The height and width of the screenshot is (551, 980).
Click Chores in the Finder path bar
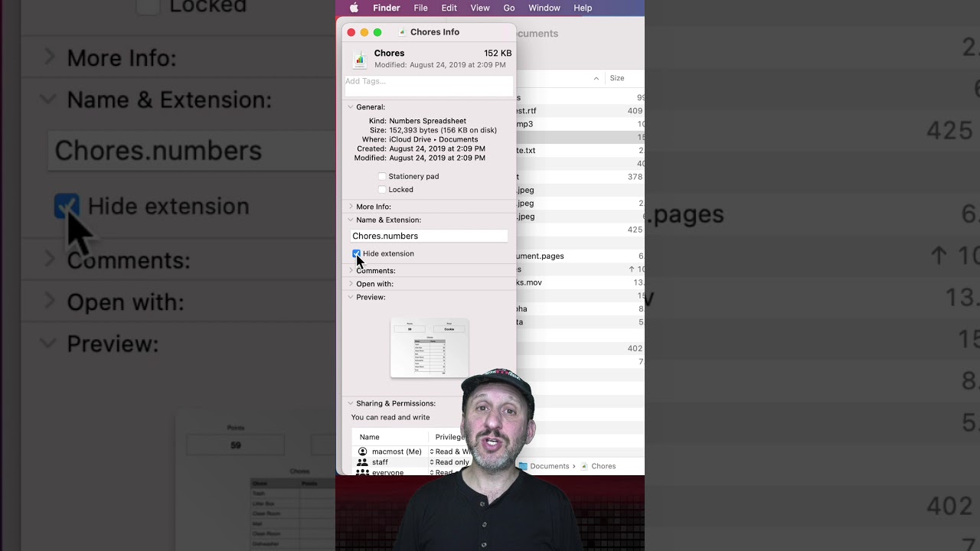coord(603,466)
